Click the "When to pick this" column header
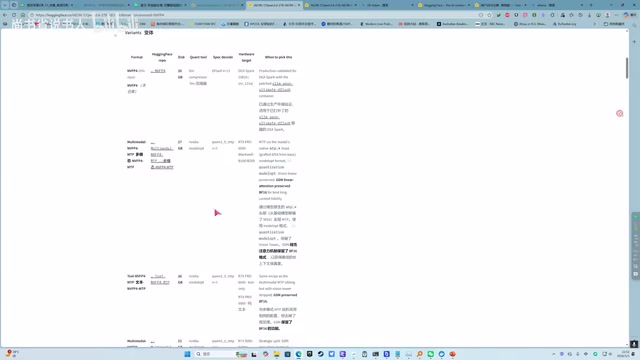This screenshot has width=640, height=360. [278, 57]
